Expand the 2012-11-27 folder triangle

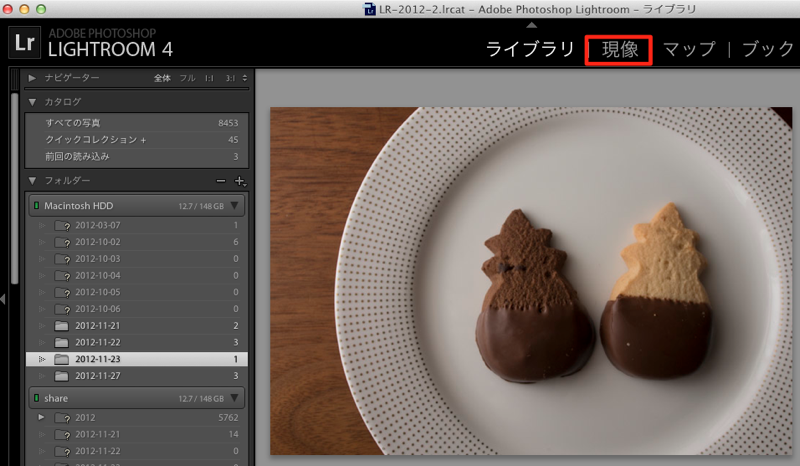(x=42, y=376)
